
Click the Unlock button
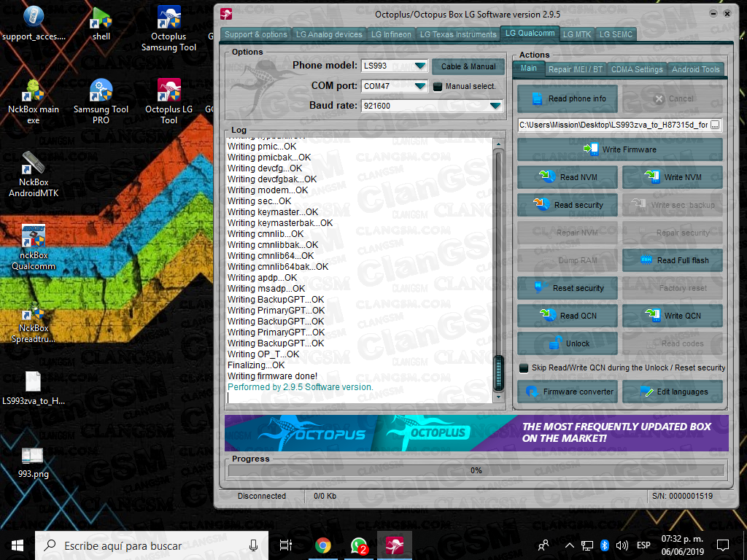568,343
